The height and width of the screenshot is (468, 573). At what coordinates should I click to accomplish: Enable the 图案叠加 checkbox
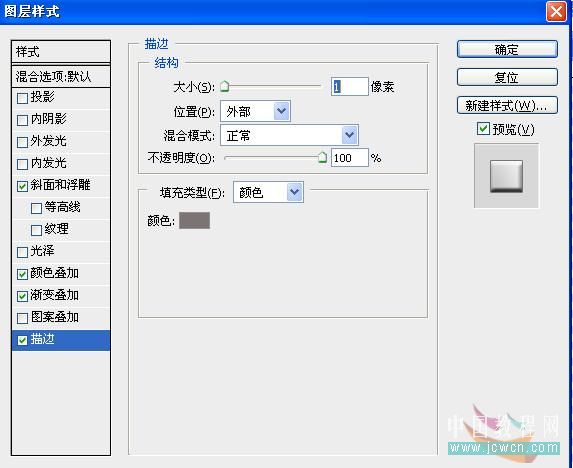(22, 318)
